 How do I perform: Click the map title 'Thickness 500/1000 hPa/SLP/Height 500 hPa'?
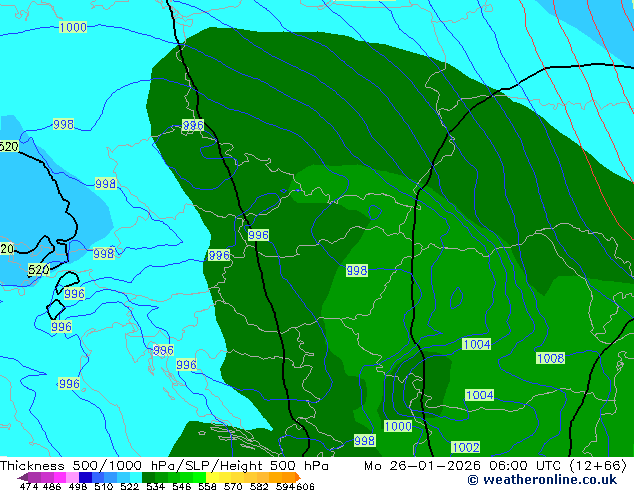click(x=164, y=466)
